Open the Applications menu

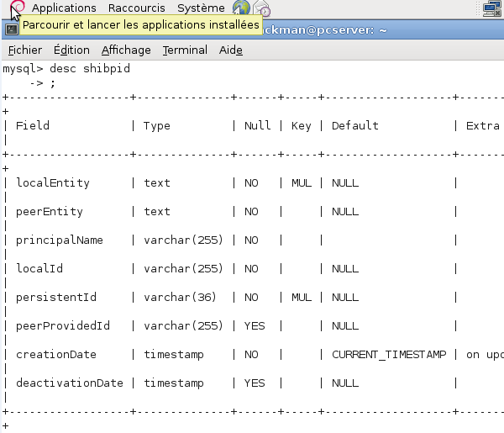click(x=64, y=8)
